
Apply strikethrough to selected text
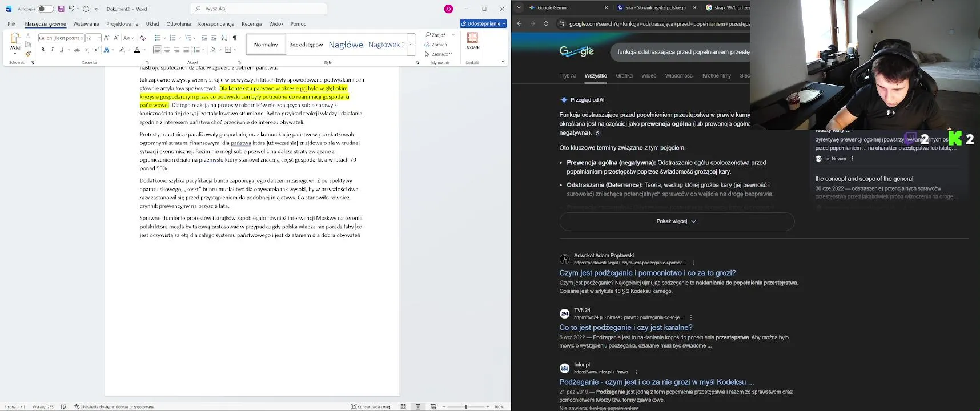[77, 50]
